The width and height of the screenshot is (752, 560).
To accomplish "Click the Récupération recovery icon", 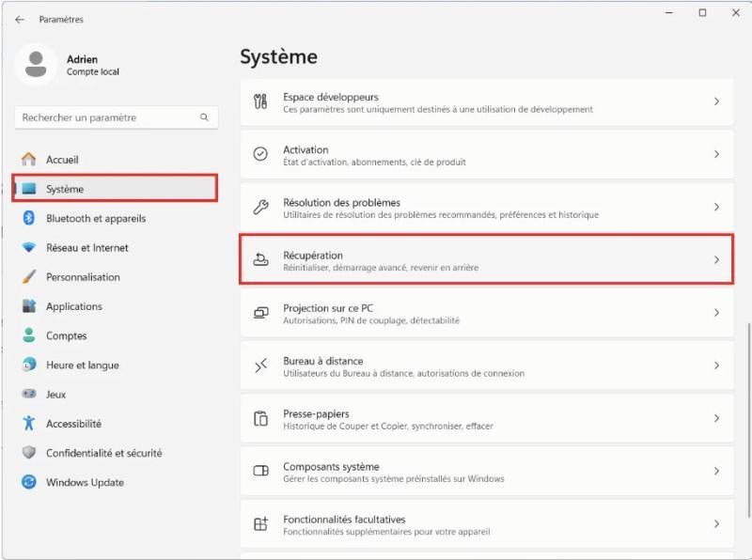I will (x=260, y=259).
